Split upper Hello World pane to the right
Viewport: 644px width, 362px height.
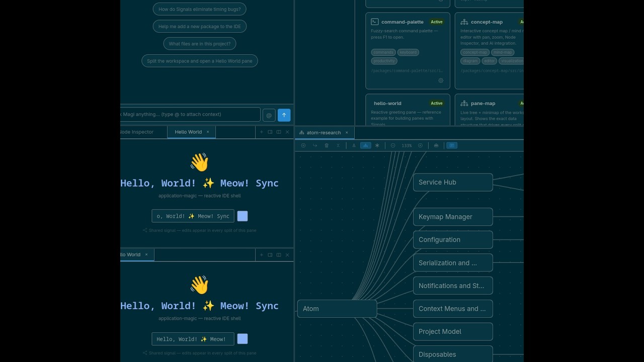click(270, 132)
